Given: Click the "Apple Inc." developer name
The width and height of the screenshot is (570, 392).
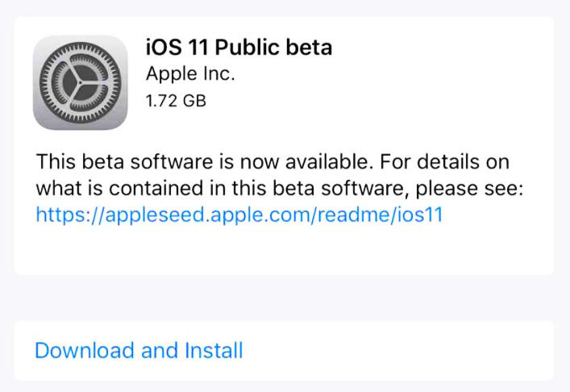Looking at the screenshot, I should (x=190, y=74).
